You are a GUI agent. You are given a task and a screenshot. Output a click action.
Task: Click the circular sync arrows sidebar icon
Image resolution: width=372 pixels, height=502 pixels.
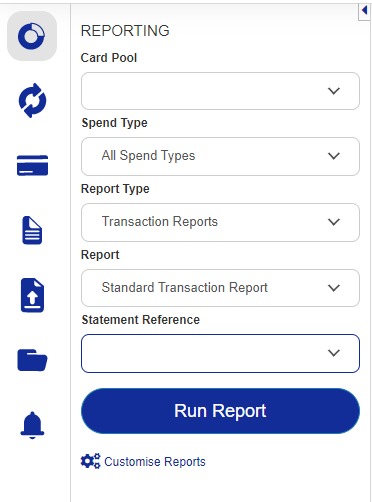[x=32, y=101]
